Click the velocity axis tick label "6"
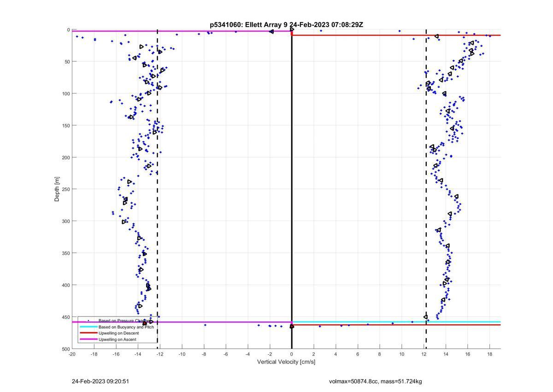The height and width of the screenshot is (392, 553). point(358,354)
